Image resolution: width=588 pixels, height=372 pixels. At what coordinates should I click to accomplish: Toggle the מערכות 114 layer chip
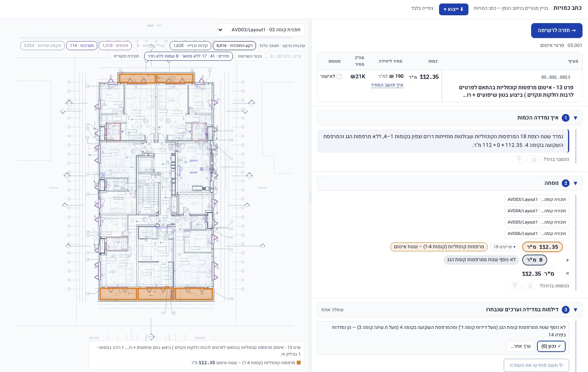point(82,46)
